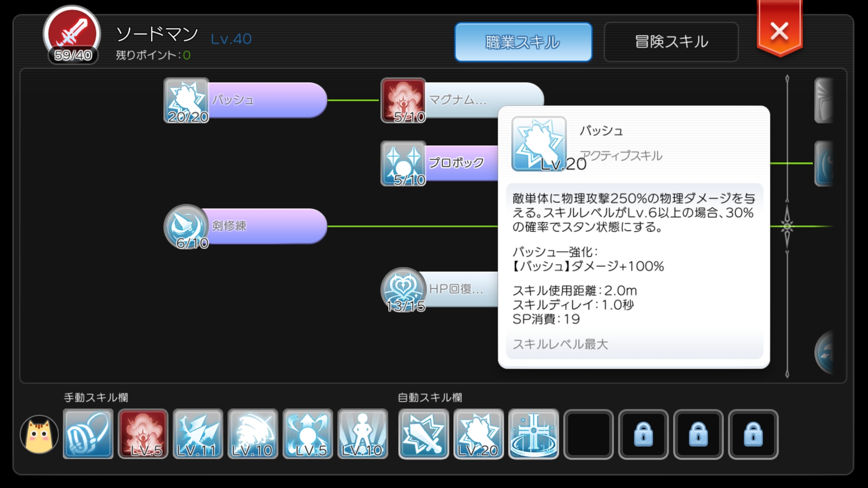Click the empty auto skill slot
This screenshot has width=868, height=488.
589,434
